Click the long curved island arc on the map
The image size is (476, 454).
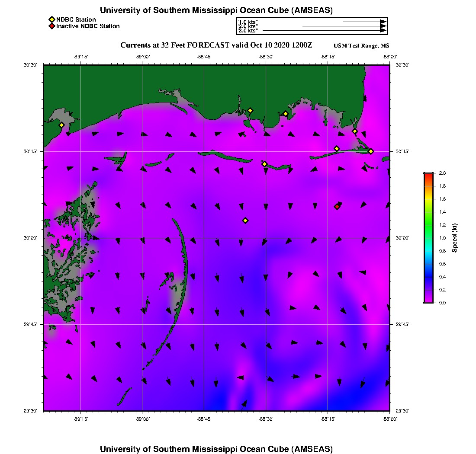click(x=185, y=268)
